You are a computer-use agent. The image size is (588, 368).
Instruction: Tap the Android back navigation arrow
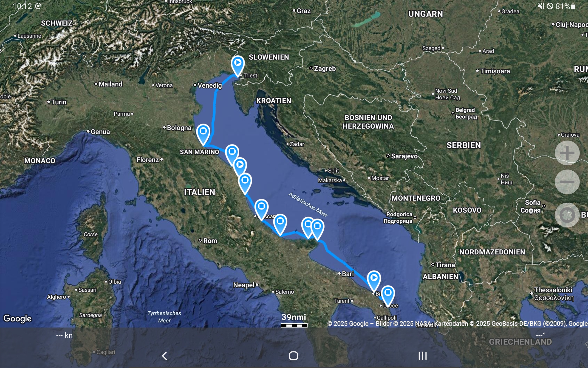pyautogui.click(x=164, y=356)
